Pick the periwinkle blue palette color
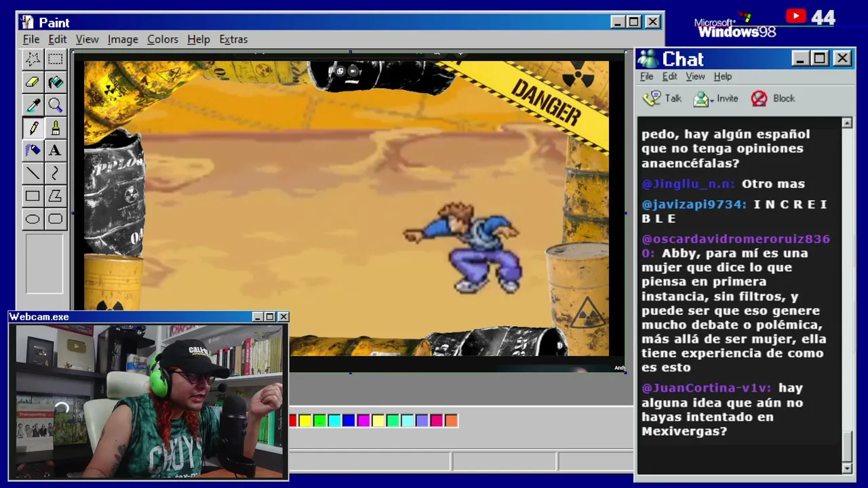 tap(422, 421)
